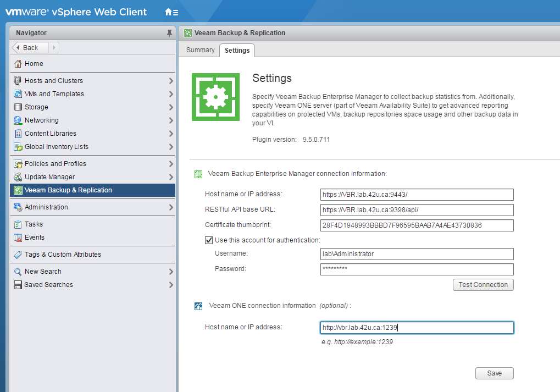Select the Settings tab
The image size is (560, 392).
tap(237, 49)
